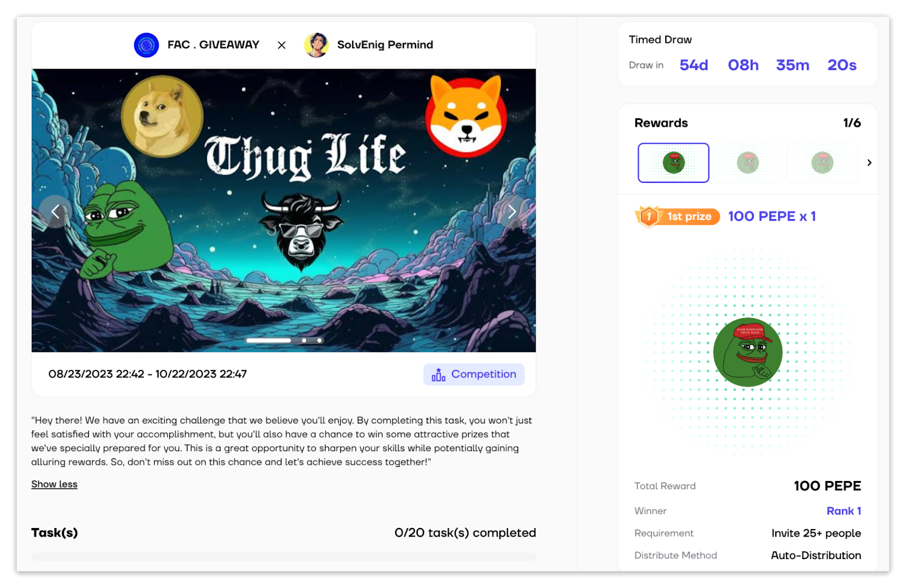The height and width of the screenshot is (588, 906).
Task: Show more rewards with right chevron
Action: click(869, 163)
